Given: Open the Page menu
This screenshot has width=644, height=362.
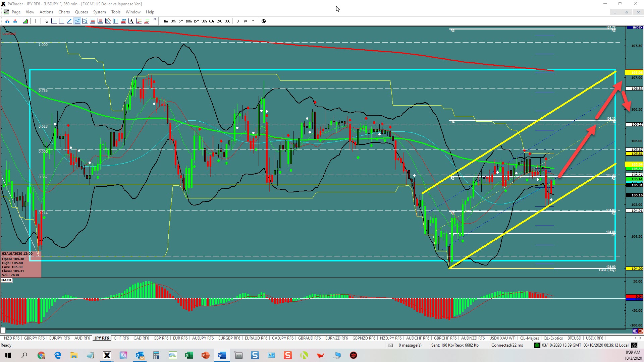Looking at the screenshot, I should 16,12.
